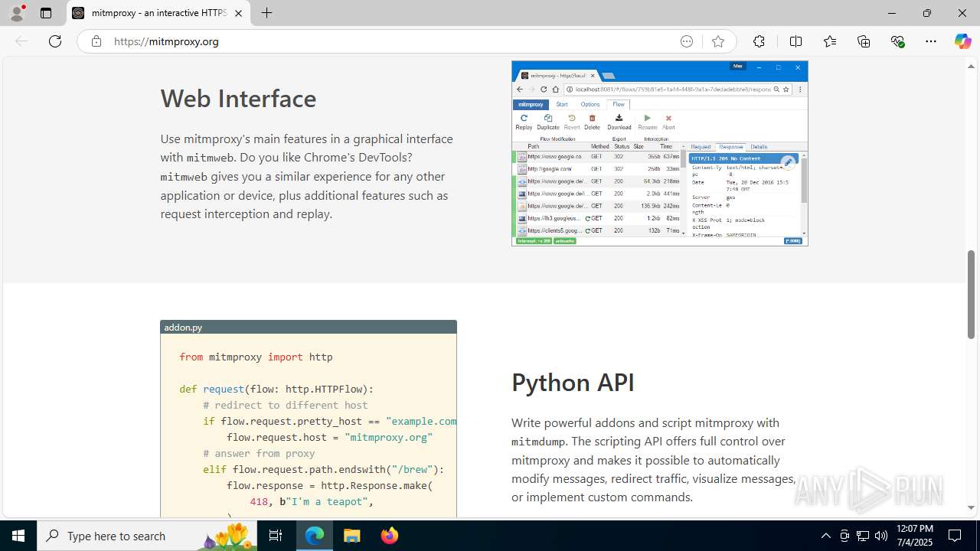Screen dimensions: 980x551
Task: Click the '# answer from proxy' comment
Action: click(259, 453)
